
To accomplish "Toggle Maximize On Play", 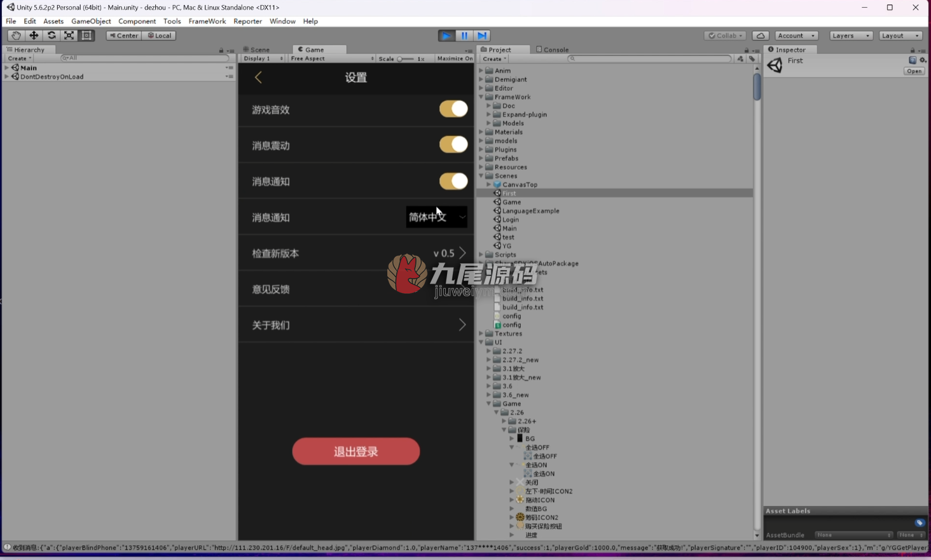I will click(x=455, y=58).
